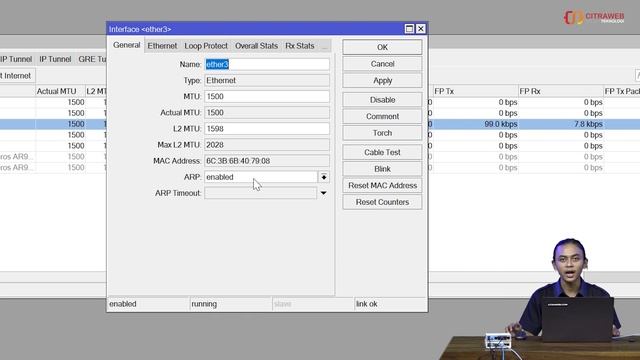Disable the ether3 interface
This screenshot has height=360, width=640.
tap(382, 100)
